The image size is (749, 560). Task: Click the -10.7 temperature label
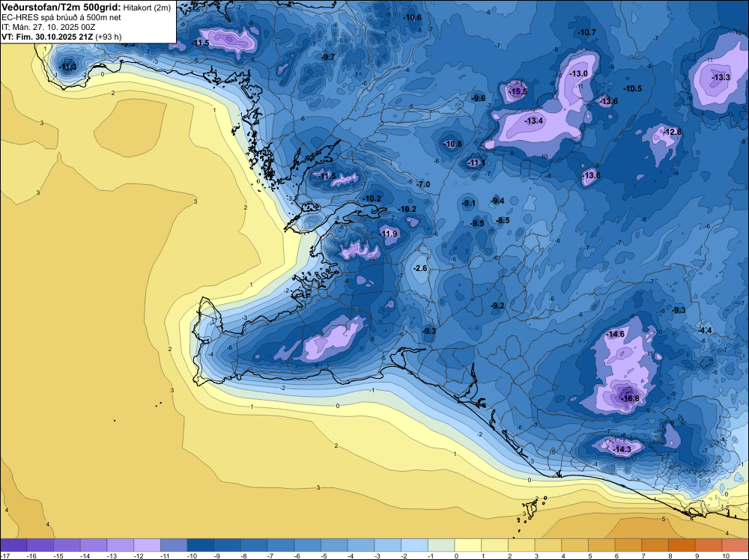(x=586, y=32)
